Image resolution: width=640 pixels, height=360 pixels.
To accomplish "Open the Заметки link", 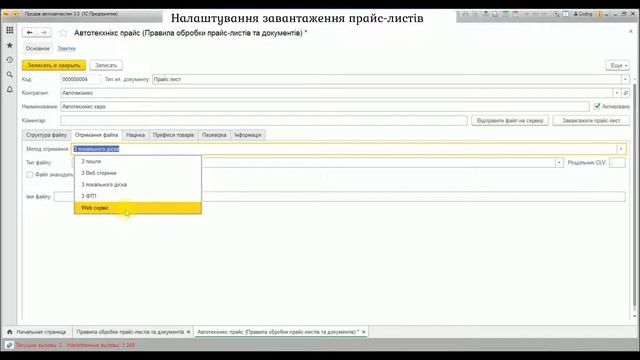I will click(x=67, y=48).
